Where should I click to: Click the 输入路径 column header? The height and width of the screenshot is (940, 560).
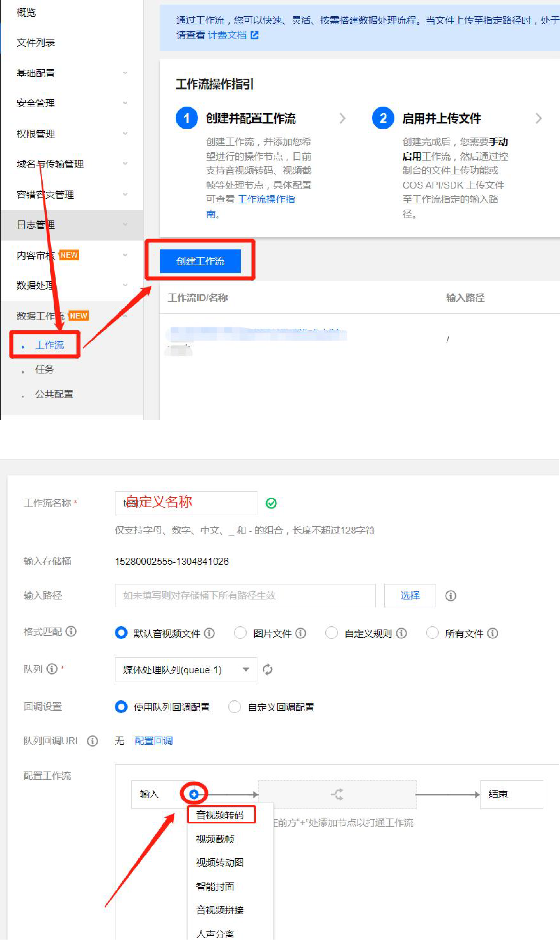click(465, 298)
